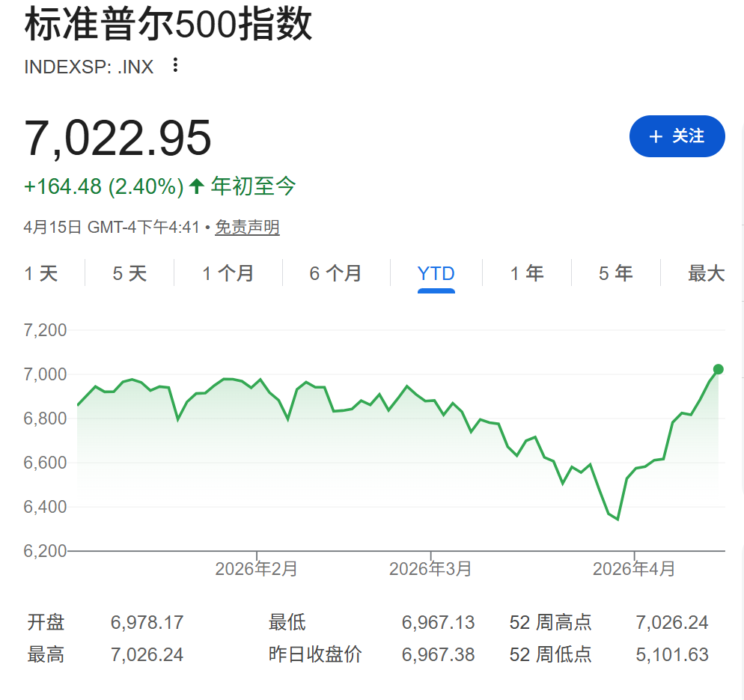Switch to the 1个月 chart view
Screen dimensions: 744x700
(228, 273)
